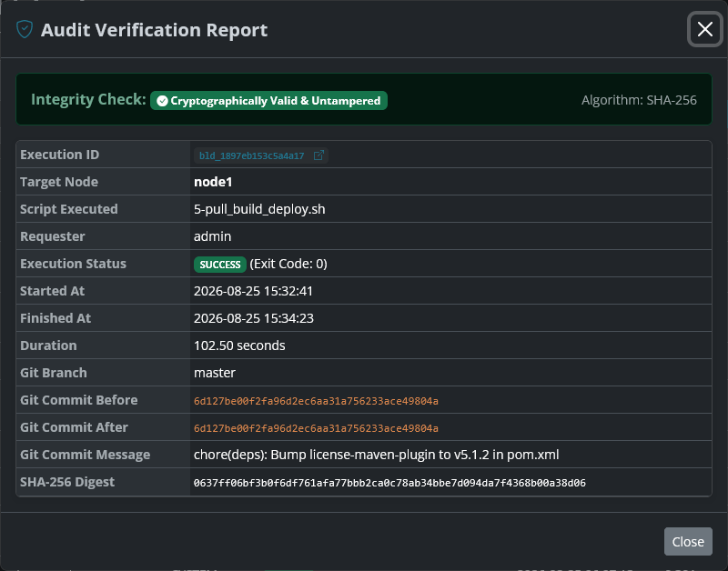Select the SHA-256 Digest value
The width and height of the screenshot is (728, 571).
pos(389,483)
